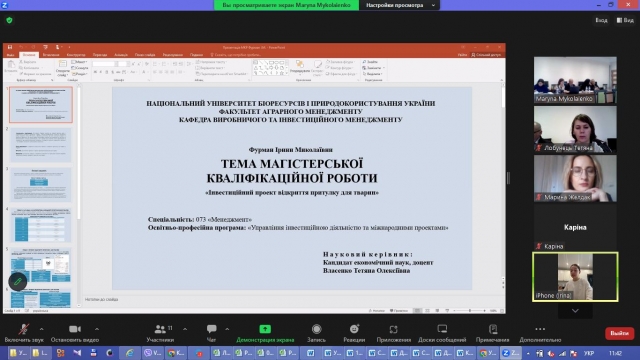This screenshot has height=360, width=640.
Task: Click Replace (Замінити) in ribbon
Action: pos(373,68)
